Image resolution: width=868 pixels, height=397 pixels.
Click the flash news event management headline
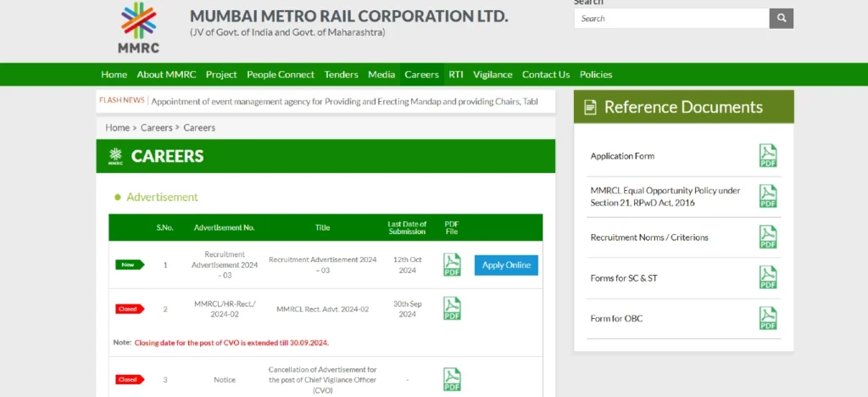tap(344, 102)
